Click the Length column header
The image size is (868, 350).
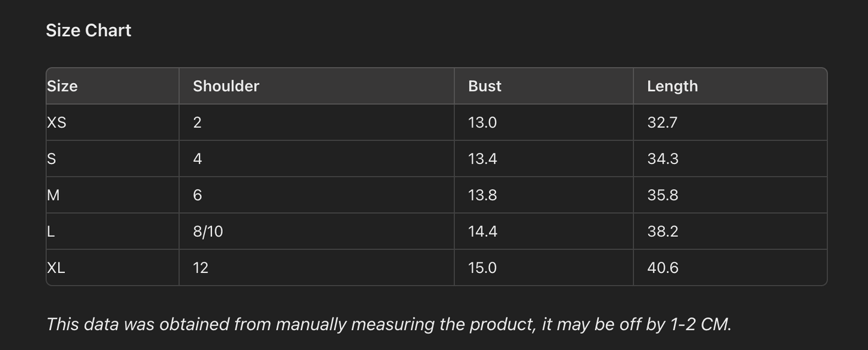pos(672,86)
